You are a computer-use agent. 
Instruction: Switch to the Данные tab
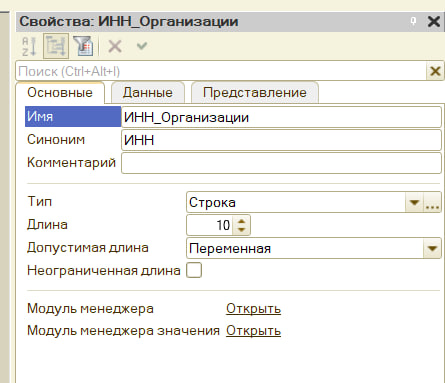(148, 93)
